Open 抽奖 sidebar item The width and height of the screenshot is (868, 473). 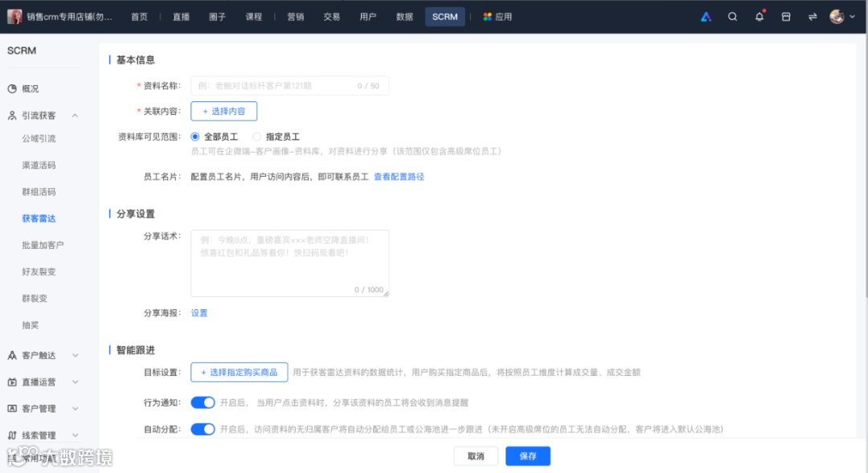point(31,324)
